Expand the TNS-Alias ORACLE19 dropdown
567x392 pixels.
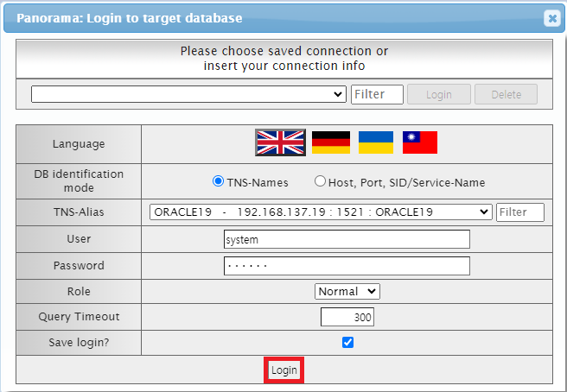tap(321, 212)
